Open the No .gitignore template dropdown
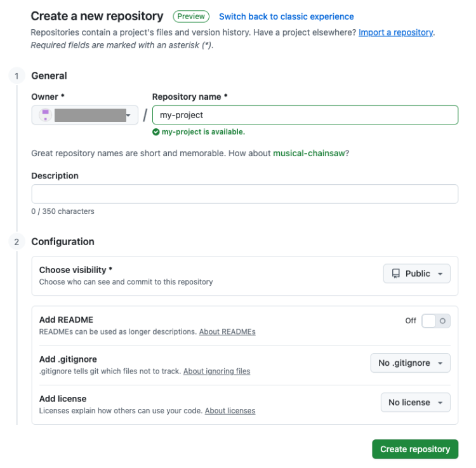Screen dimensions: 476x468 (410, 363)
